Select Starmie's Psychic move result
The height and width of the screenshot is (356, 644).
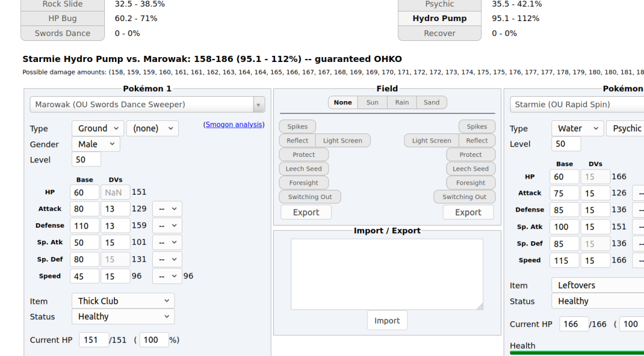tap(440, 4)
